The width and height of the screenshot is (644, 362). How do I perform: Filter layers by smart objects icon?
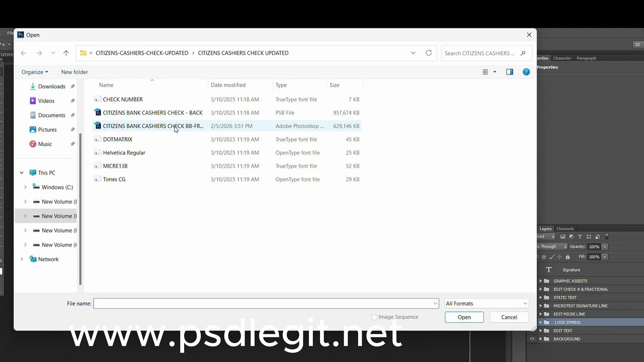click(597, 236)
